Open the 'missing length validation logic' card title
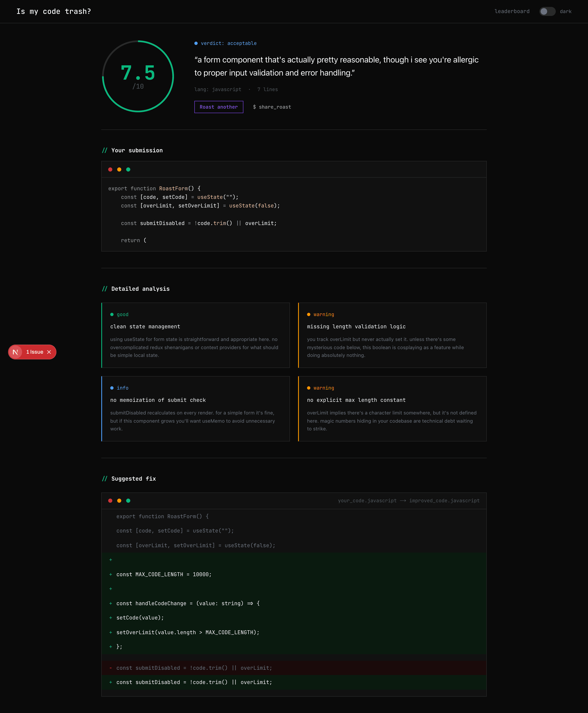The height and width of the screenshot is (713, 588). click(x=356, y=326)
